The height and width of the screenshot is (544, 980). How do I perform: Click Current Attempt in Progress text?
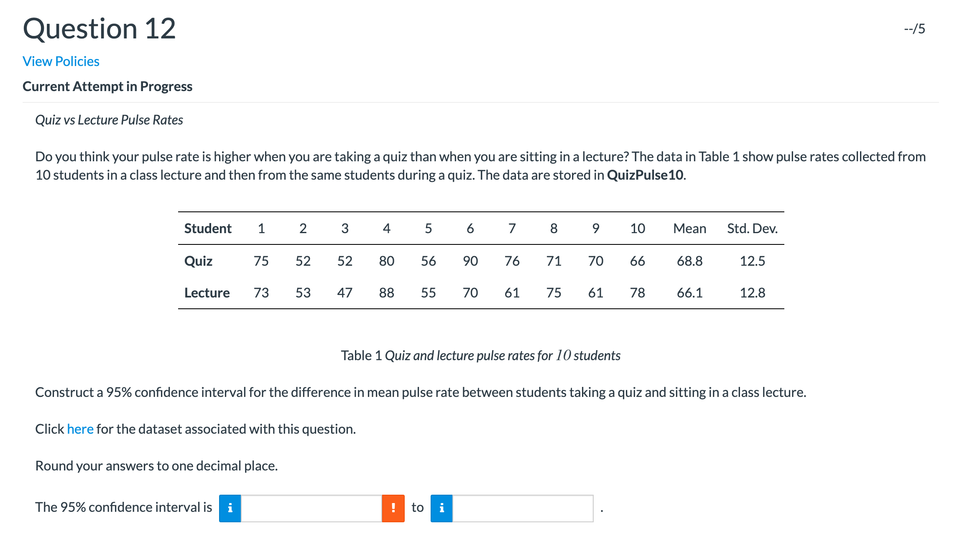(x=107, y=86)
